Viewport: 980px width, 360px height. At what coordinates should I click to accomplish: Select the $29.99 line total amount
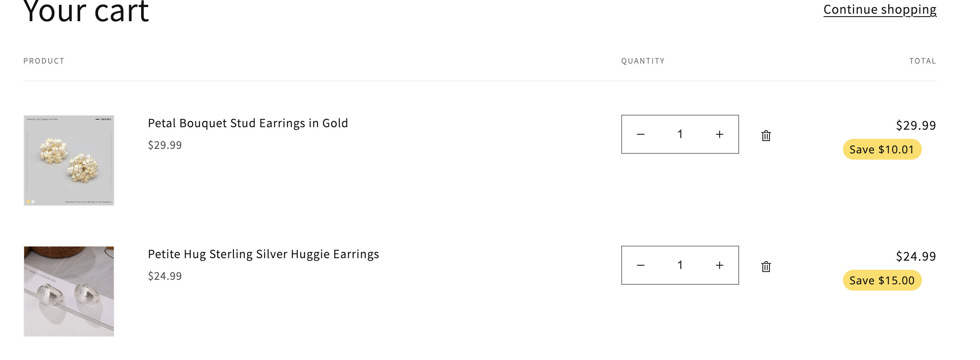pos(916,126)
